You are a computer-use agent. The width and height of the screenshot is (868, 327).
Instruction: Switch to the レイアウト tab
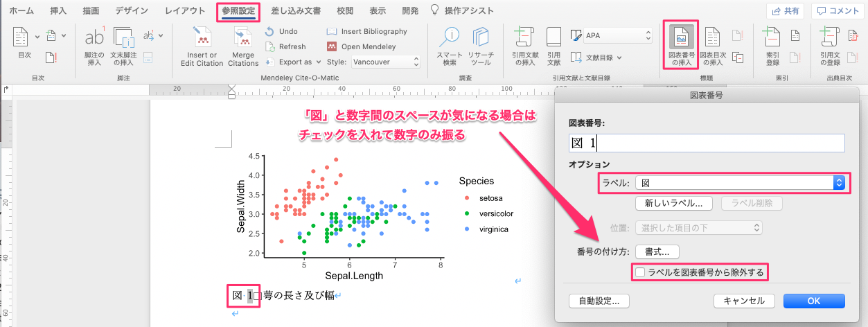185,10
